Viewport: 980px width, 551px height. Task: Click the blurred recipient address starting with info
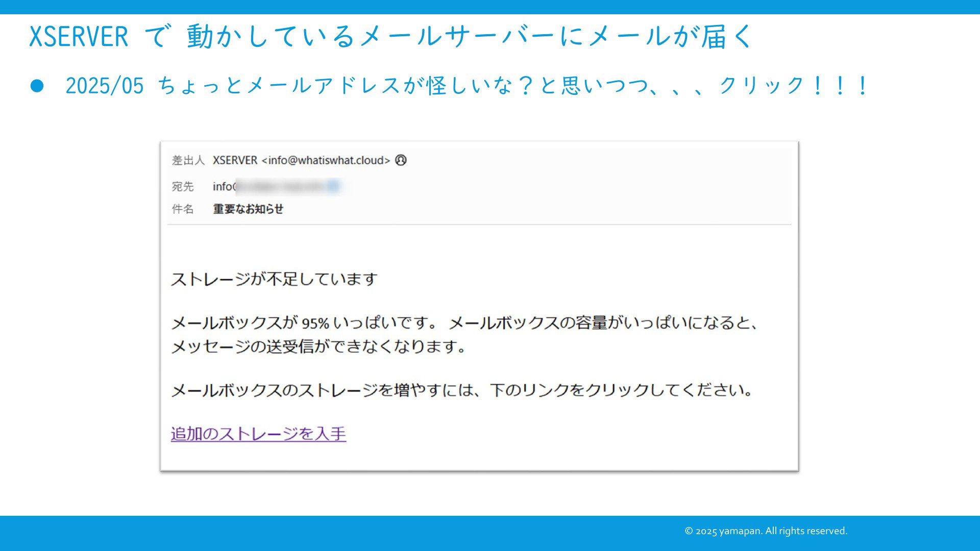(277, 187)
